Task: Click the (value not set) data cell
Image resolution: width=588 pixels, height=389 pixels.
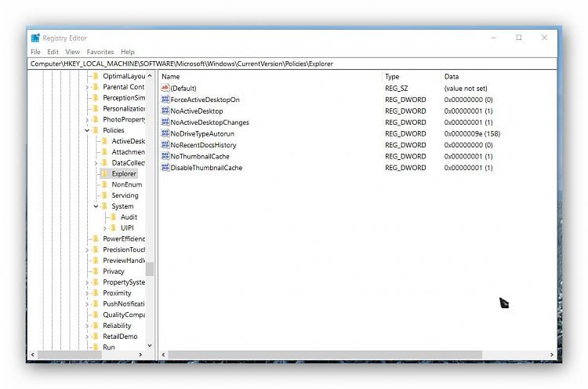Action: pyautogui.click(x=466, y=89)
